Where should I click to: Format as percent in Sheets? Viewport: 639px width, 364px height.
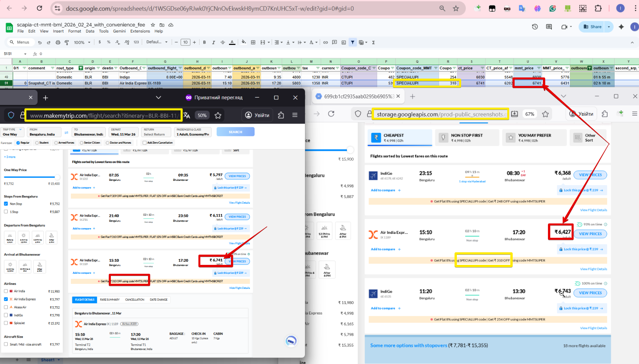[x=109, y=42]
